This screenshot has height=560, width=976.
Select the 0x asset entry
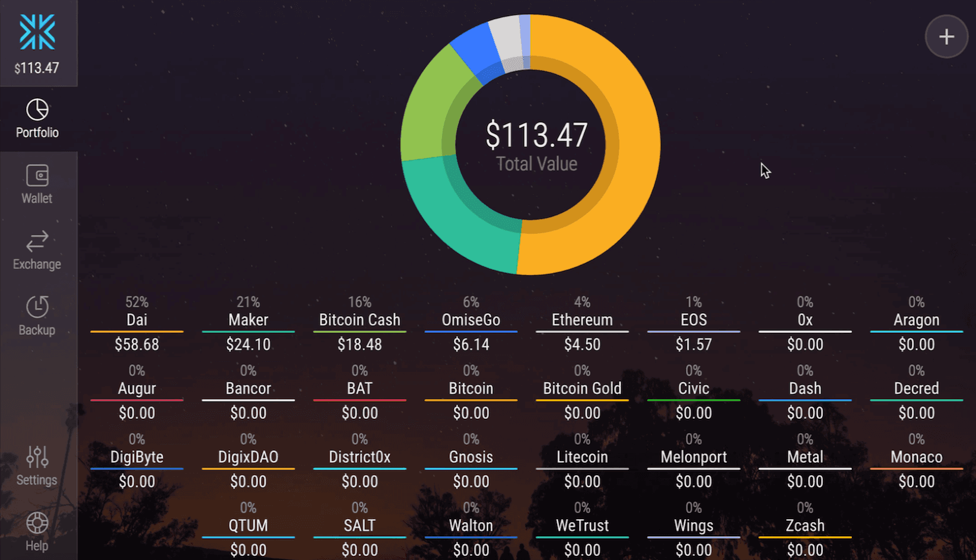(805, 323)
